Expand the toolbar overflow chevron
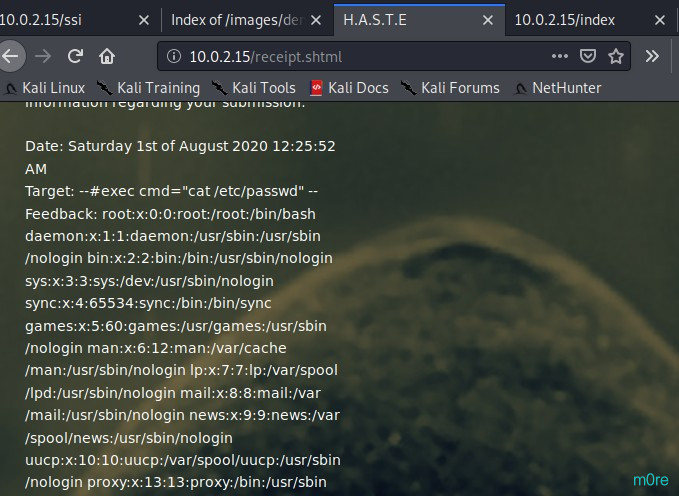The height and width of the screenshot is (496, 679). [652, 56]
